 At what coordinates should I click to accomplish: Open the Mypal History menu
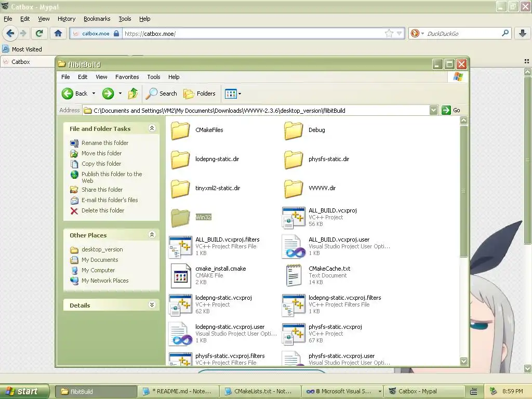66,19
